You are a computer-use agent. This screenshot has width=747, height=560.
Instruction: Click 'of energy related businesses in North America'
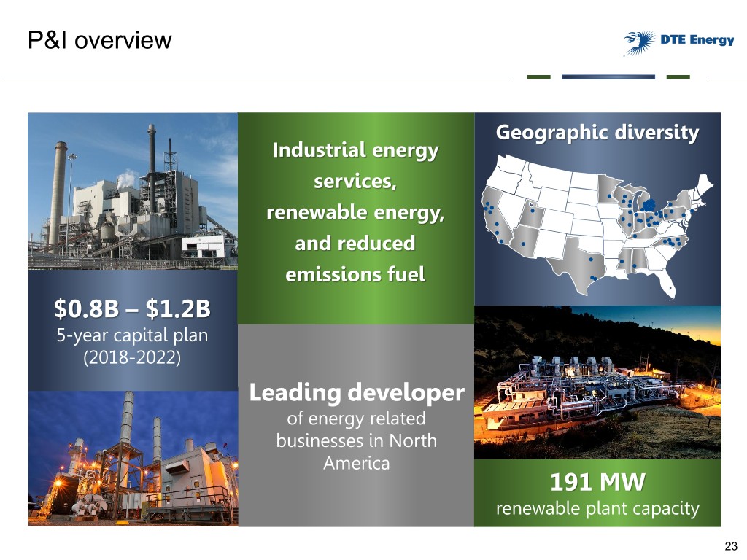(356, 440)
